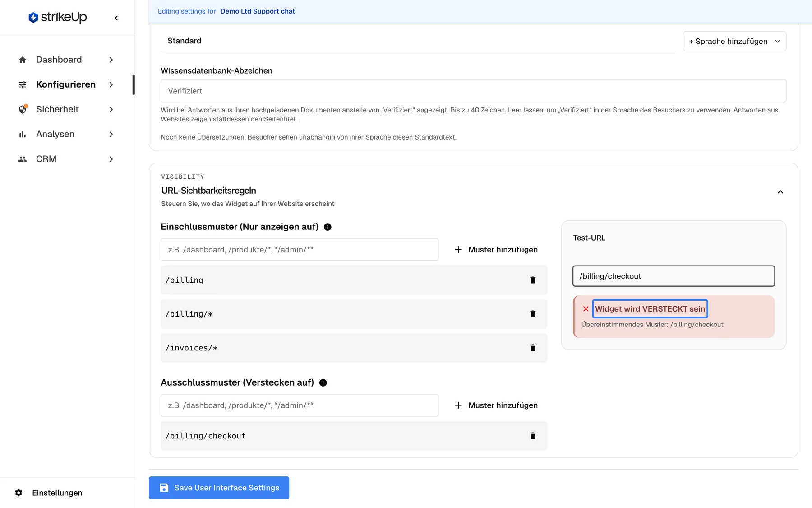Click the CRM people icon
The image size is (812, 508).
23,159
